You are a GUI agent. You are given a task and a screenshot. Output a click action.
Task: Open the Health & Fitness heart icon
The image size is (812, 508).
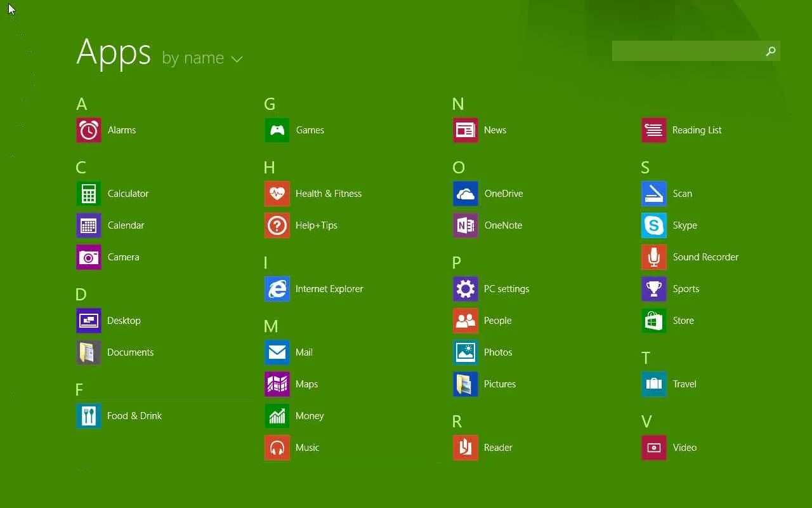point(277,194)
